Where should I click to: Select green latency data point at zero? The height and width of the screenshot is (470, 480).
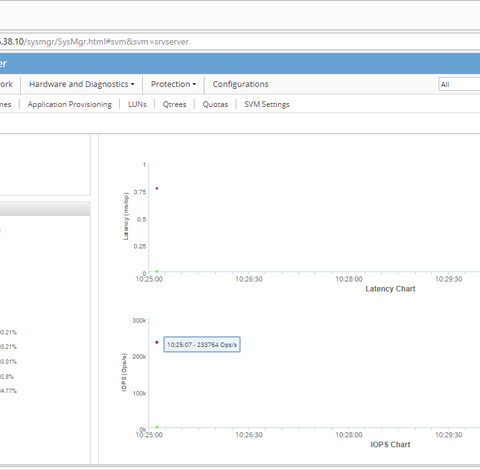pos(157,271)
